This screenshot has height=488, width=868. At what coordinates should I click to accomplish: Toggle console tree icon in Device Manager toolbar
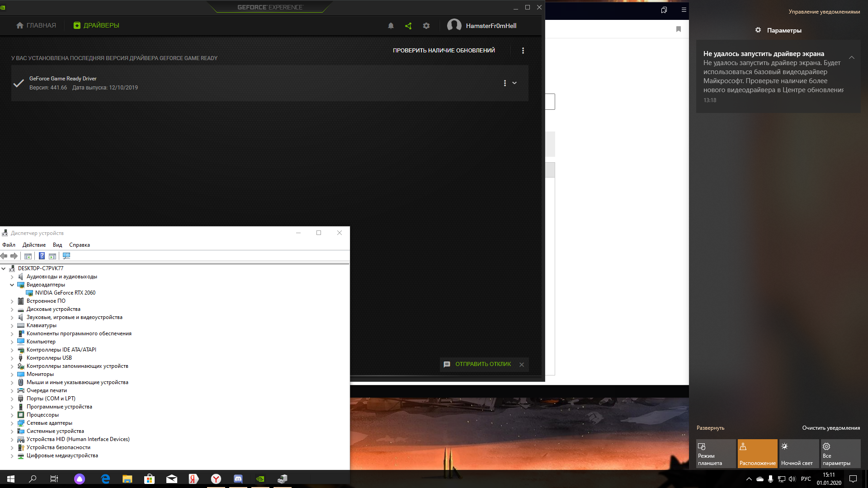(x=28, y=256)
